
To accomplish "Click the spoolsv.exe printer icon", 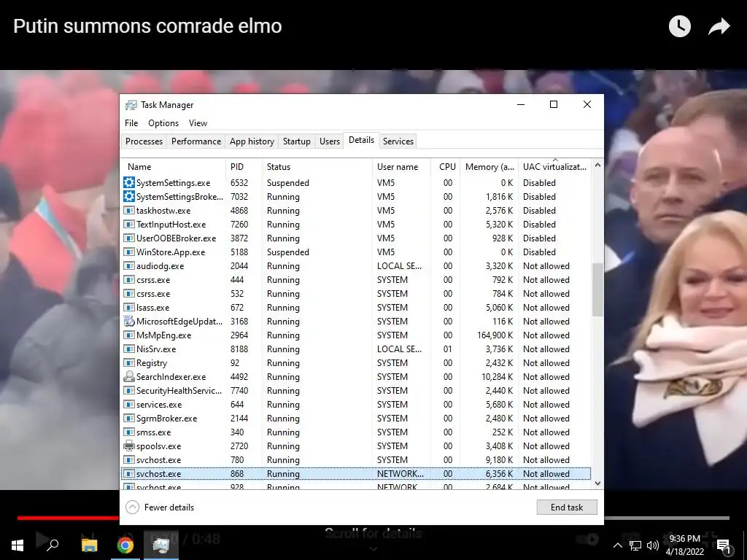I will pyautogui.click(x=128, y=446).
